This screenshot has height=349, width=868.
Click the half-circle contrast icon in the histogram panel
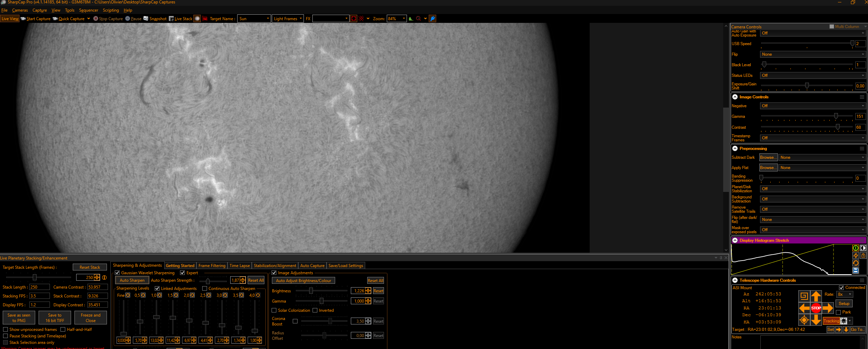[863, 248]
